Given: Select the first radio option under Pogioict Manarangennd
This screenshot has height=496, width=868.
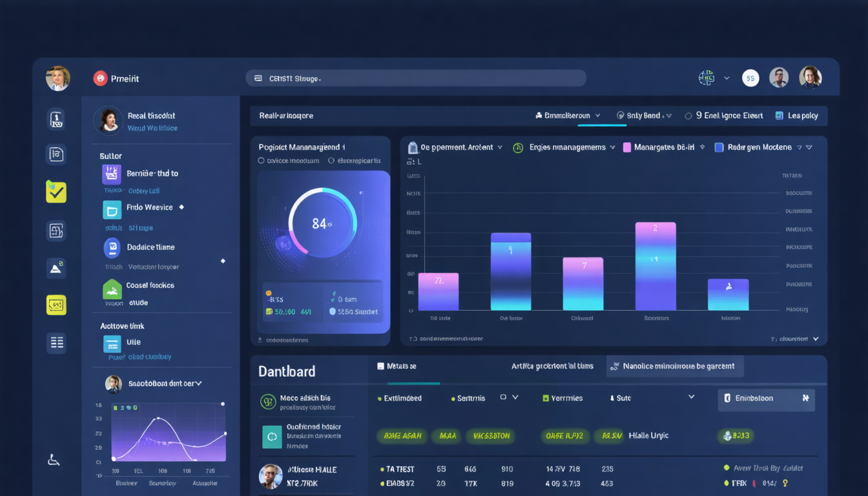Looking at the screenshot, I should pos(261,161).
